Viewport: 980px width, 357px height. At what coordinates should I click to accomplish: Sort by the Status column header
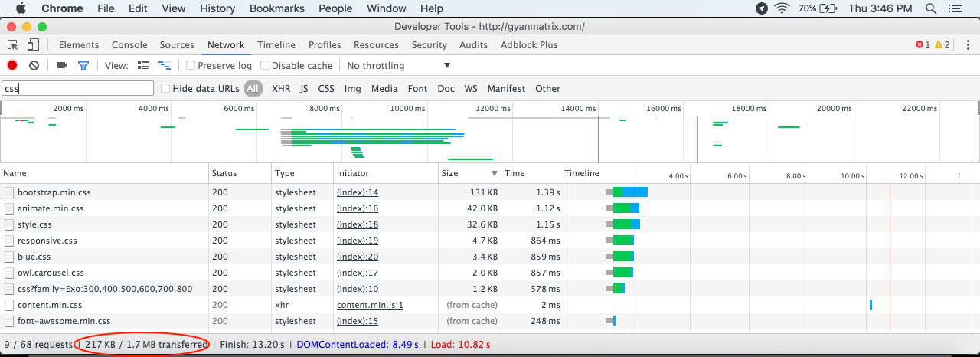point(240,173)
